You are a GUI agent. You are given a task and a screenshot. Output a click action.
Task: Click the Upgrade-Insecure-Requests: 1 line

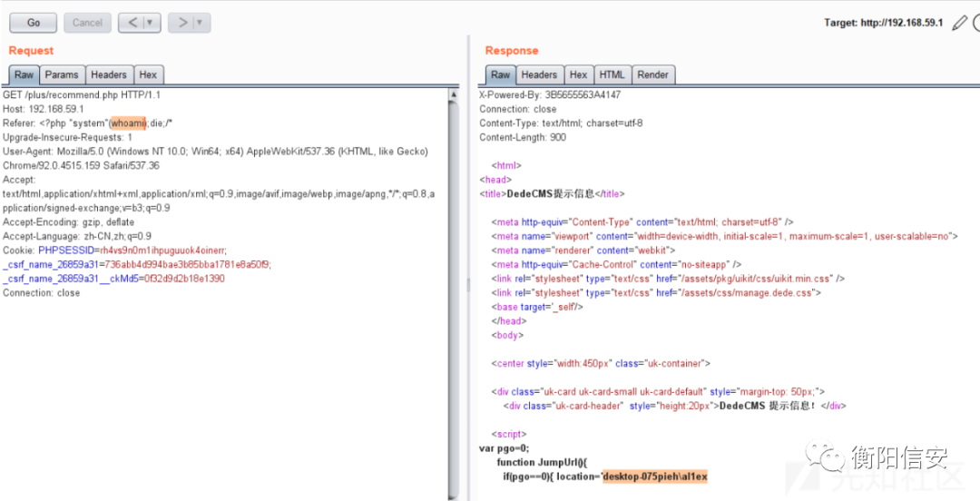pyautogui.click(x=67, y=137)
